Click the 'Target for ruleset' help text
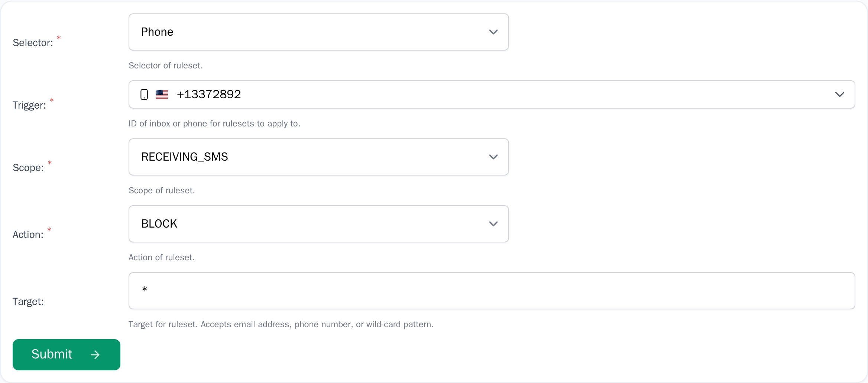868x383 pixels. 281,324
